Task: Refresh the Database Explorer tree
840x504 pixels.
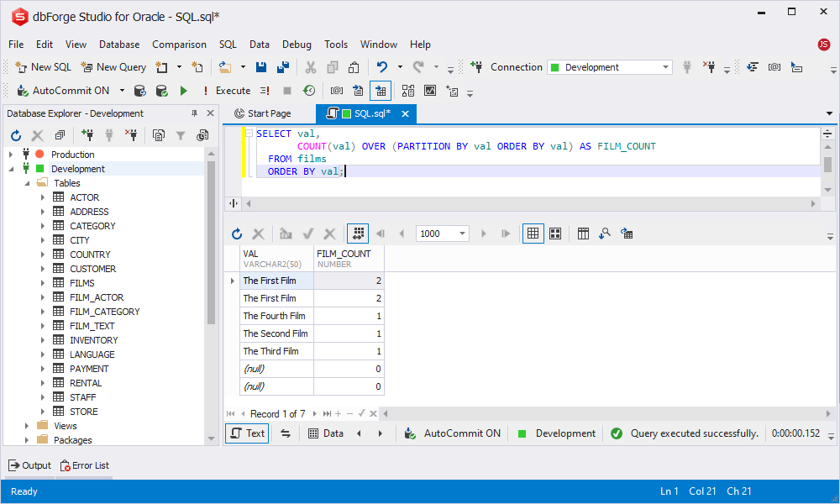Action: pos(16,135)
